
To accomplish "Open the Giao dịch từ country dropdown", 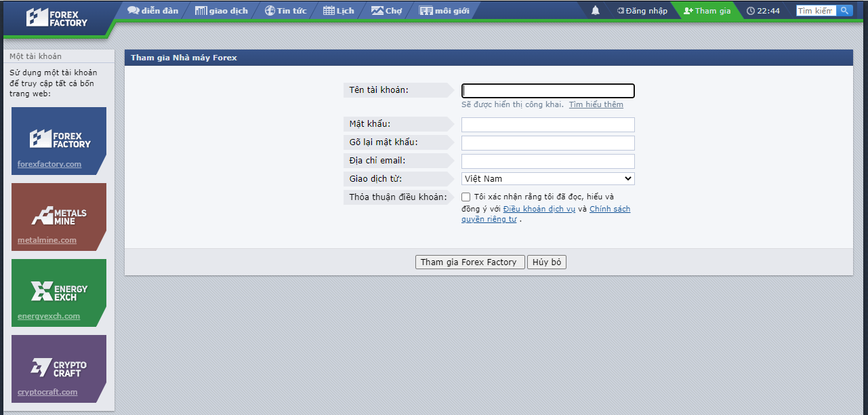I will pyautogui.click(x=548, y=179).
